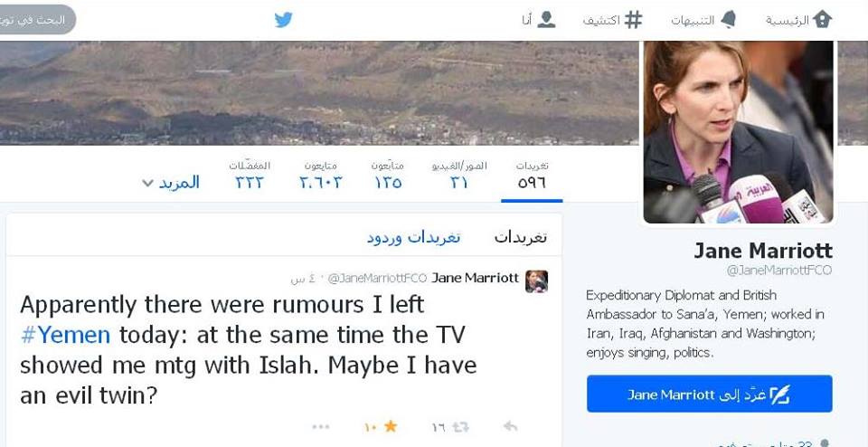
Task: Switch to تغريدات وردود tab
Action: 413,238
